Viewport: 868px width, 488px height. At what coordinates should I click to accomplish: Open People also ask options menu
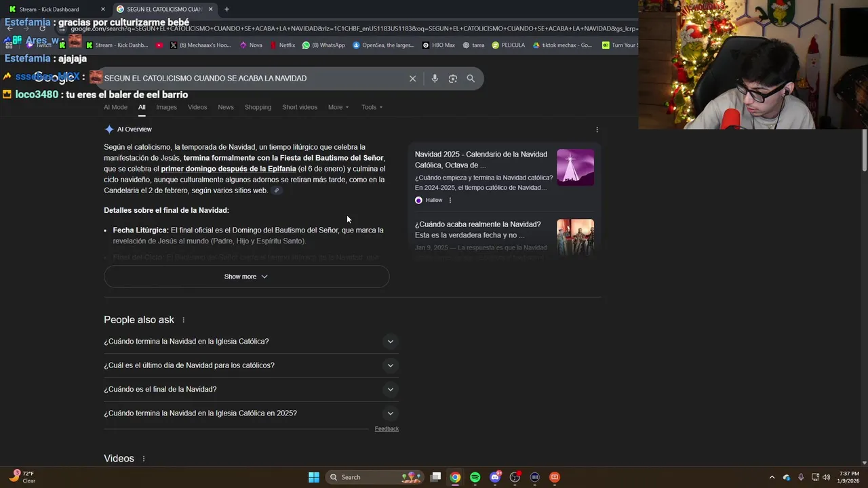coord(183,320)
